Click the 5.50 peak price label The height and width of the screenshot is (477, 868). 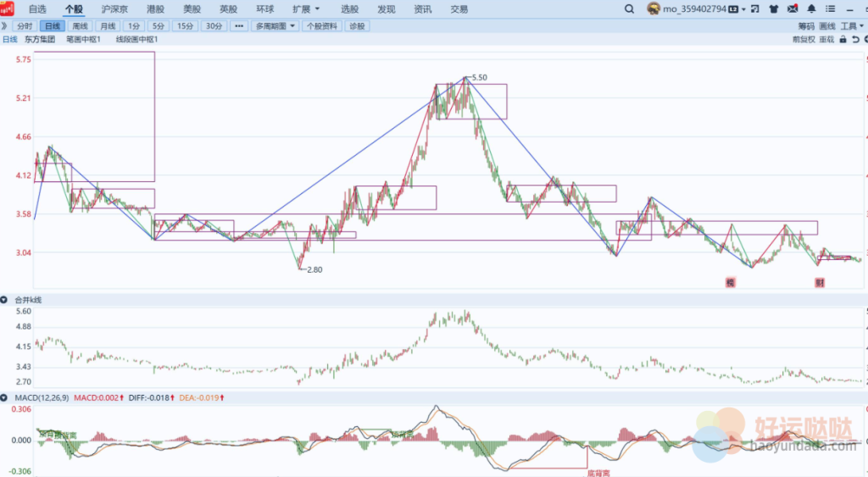480,77
